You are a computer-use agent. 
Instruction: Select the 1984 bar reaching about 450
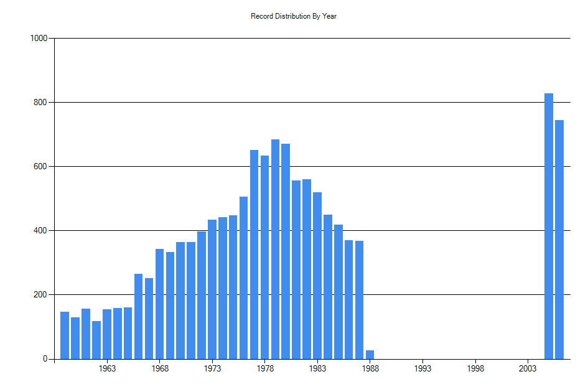pos(328,287)
